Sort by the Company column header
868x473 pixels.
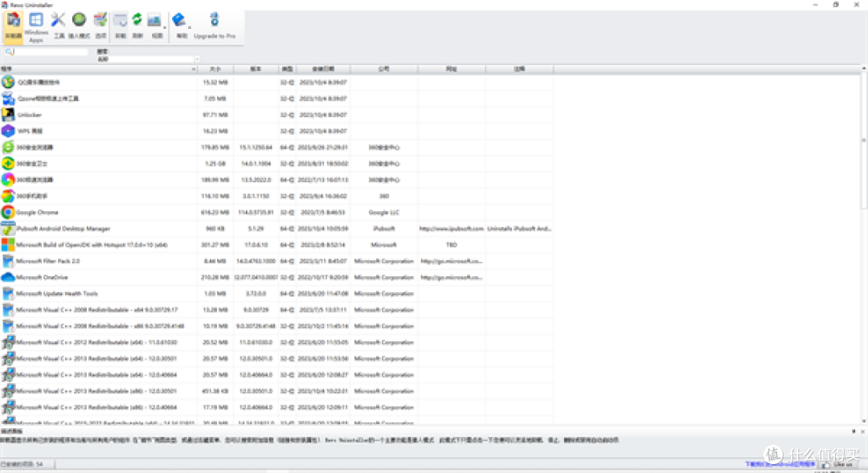tap(383, 69)
